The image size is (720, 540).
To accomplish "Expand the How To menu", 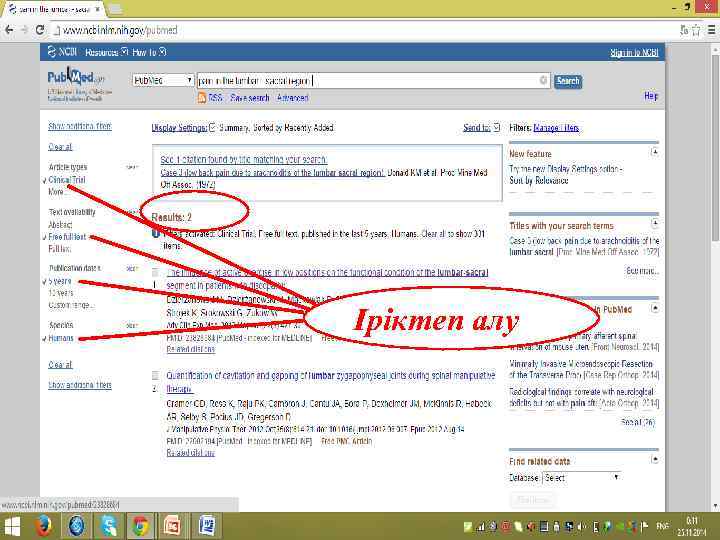I will tap(149, 52).
